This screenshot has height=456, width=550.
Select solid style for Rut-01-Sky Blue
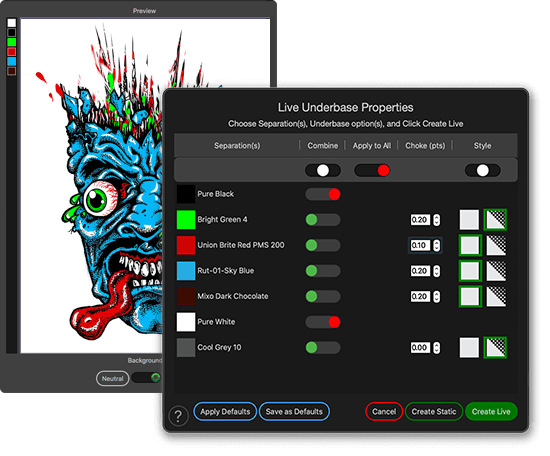470,271
